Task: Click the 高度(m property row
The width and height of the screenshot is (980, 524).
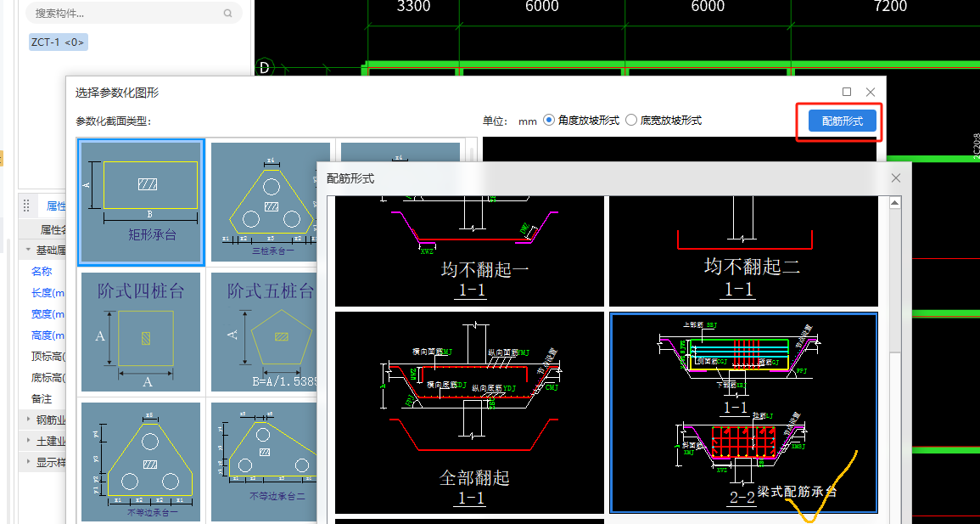Action: [x=42, y=335]
